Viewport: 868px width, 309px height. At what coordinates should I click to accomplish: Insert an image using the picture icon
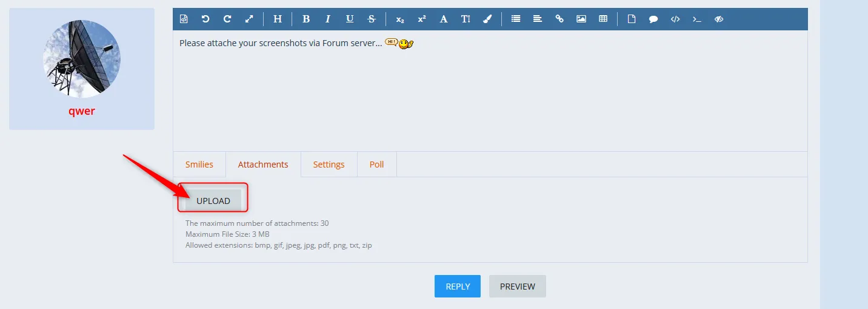click(x=581, y=19)
